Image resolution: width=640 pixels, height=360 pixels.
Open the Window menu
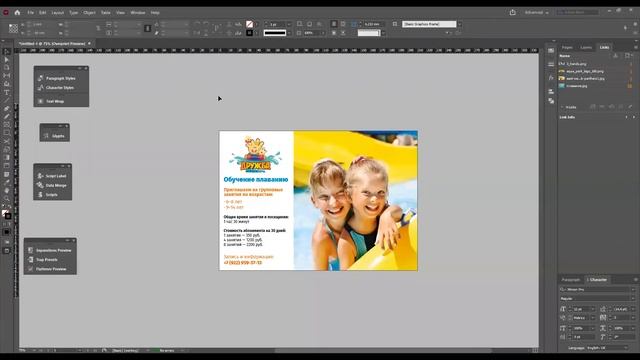pos(138,13)
